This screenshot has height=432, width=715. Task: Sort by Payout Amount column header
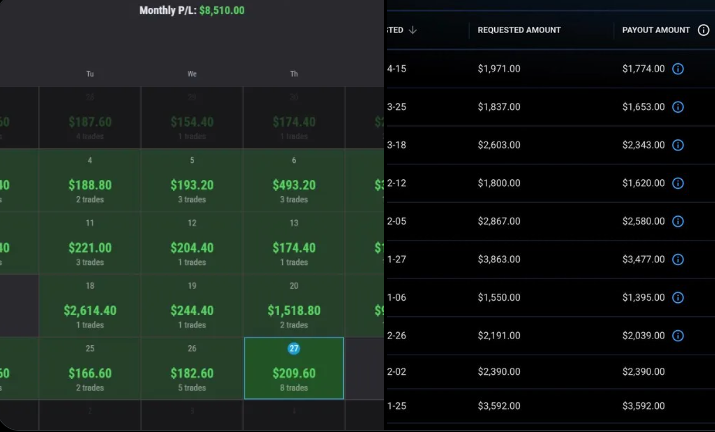(x=656, y=30)
